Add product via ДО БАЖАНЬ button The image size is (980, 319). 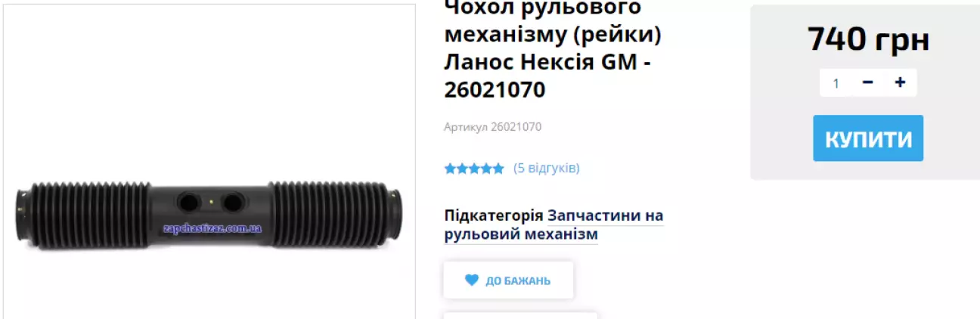[509, 280]
